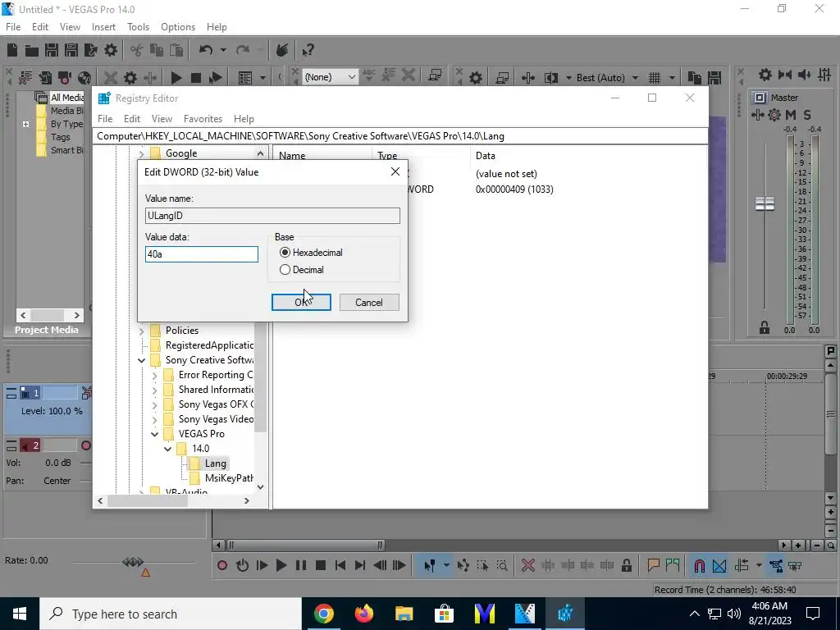The width and height of the screenshot is (840, 630).
Task: Click Project Media preview play icon
Action: (x=176, y=78)
